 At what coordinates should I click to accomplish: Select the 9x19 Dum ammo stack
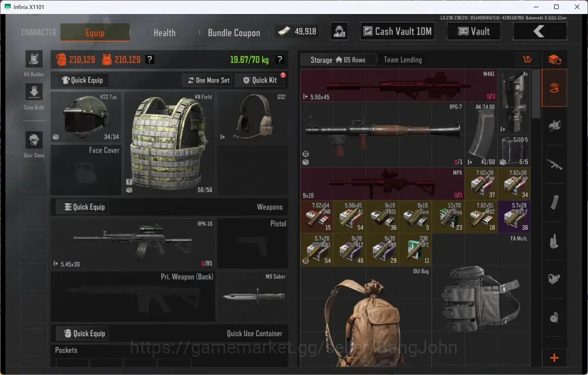click(415, 216)
